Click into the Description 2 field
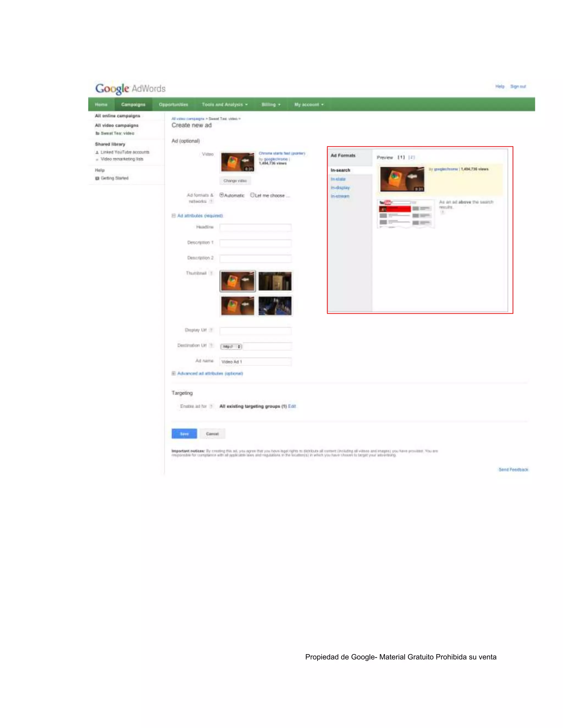The width and height of the screenshot is (563, 728). [255, 258]
